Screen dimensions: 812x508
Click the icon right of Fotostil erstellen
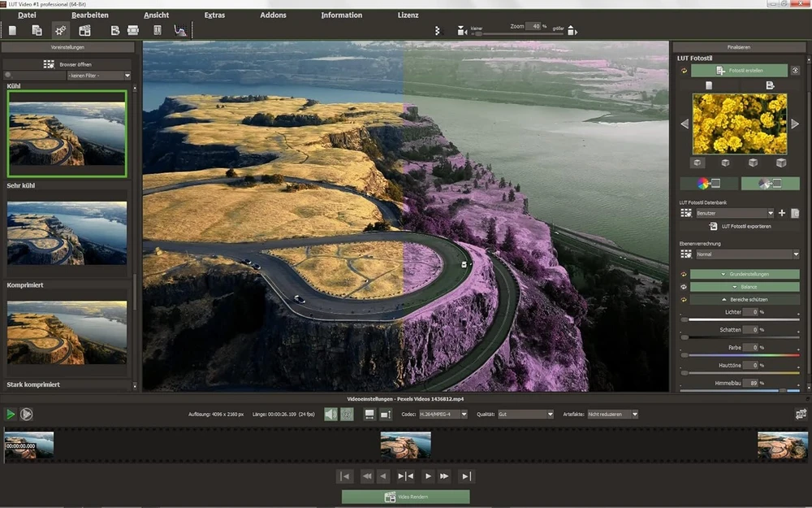coord(796,71)
